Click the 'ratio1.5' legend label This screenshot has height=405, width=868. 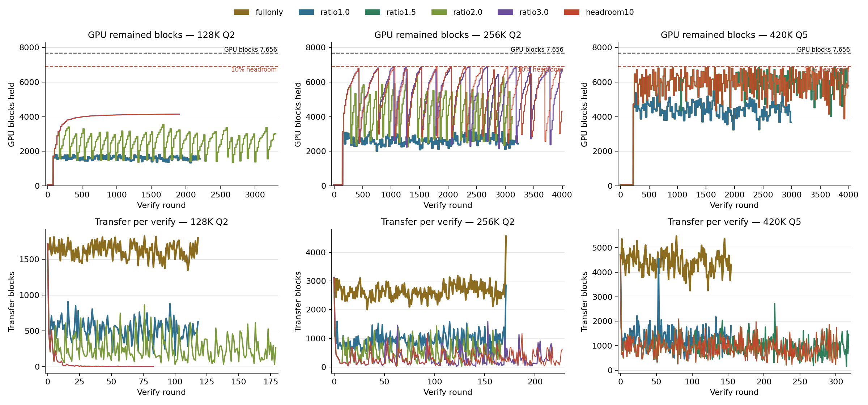click(401, 12)
